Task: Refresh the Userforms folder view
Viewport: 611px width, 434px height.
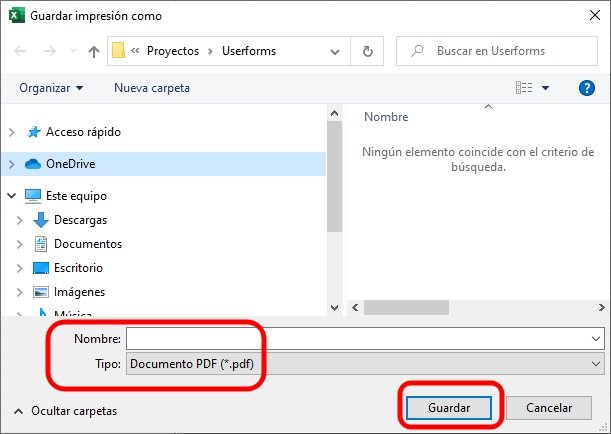Action: 367,51
